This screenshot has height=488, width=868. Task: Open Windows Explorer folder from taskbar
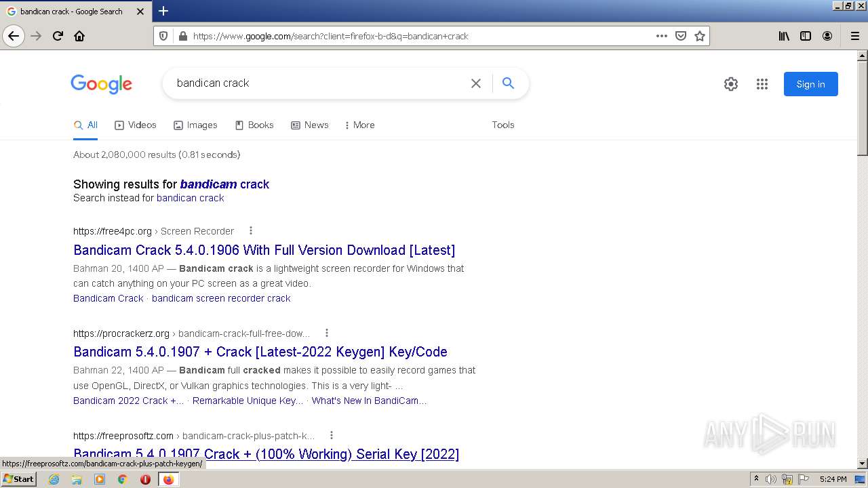point(77,479)
